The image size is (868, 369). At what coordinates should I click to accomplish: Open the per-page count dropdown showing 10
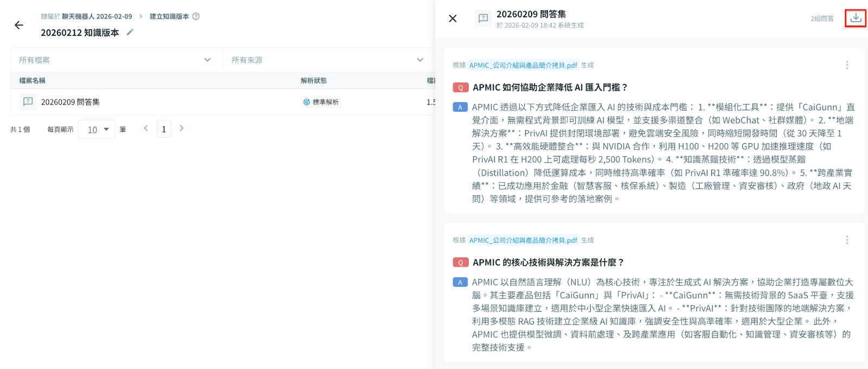[97, 130]
